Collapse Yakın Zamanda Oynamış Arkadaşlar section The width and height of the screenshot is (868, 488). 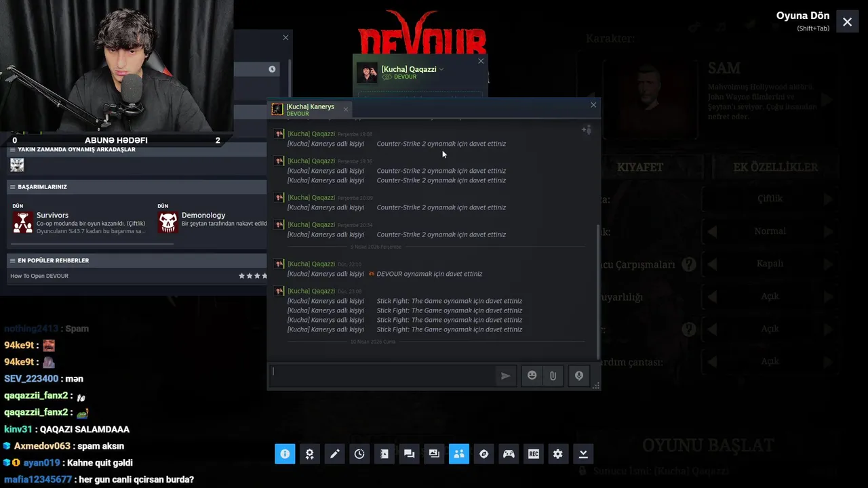(137, 149)
